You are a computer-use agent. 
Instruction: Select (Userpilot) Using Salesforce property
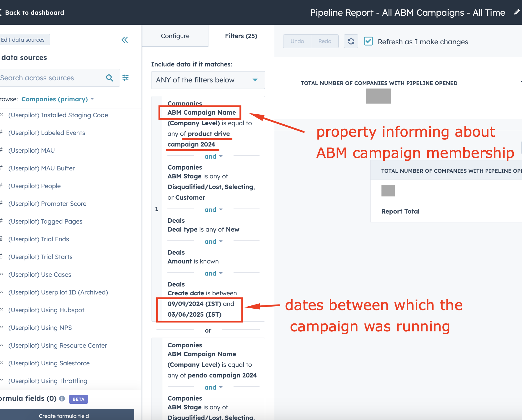click(49, 363)
